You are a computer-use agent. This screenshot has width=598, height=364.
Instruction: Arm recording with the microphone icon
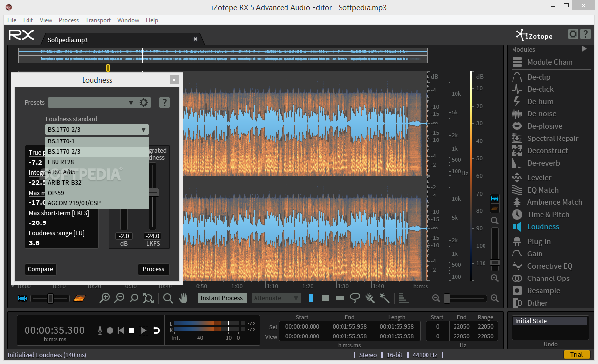[x=100, y=331]
